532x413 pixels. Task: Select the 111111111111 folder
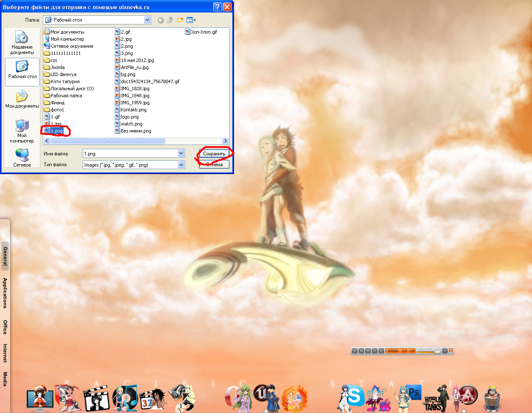tap(62, 53)
